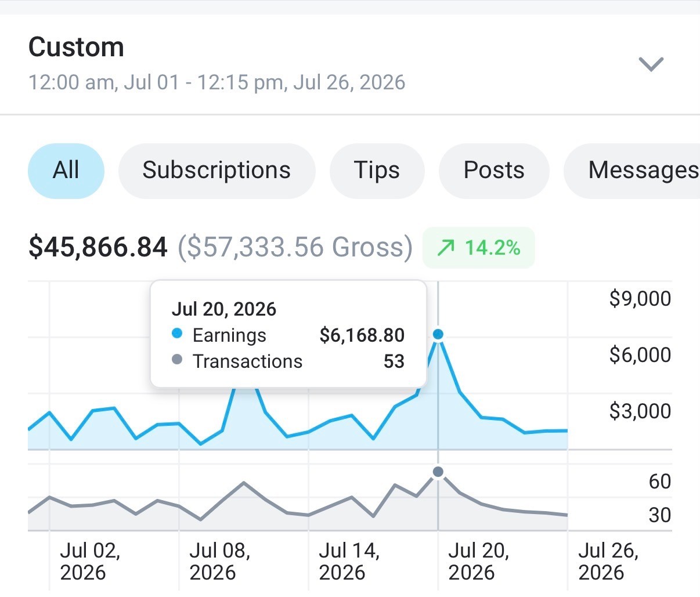
Task: Click the Jul 26, 2026 axis date
Action: pos(608,562)
